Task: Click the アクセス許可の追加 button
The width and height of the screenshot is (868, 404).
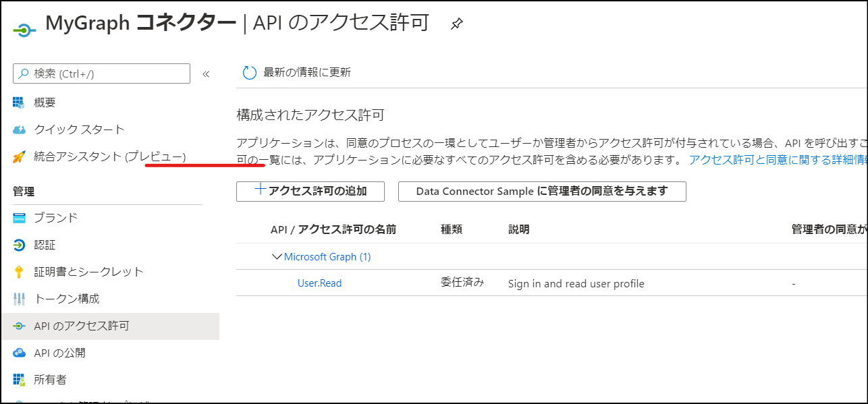Action: pyautogui.click(x=310, y=191)
